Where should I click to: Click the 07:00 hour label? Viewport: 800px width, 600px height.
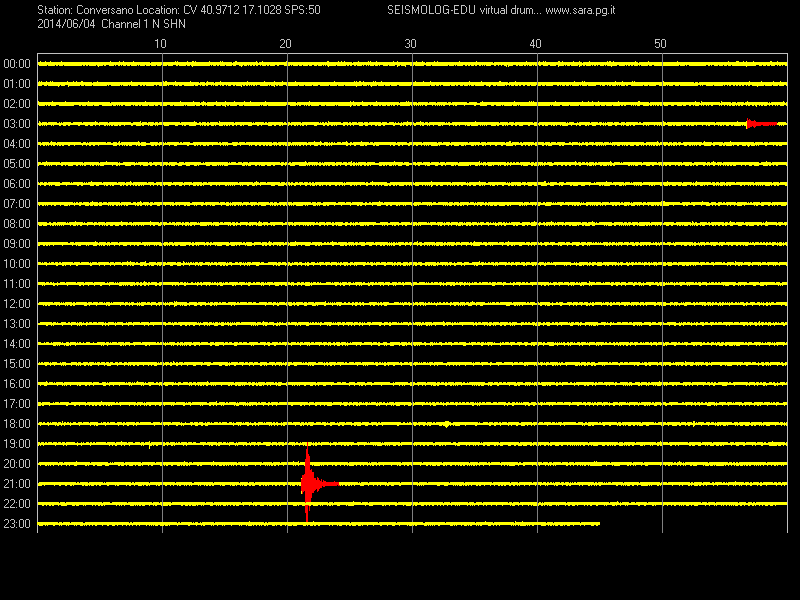(17, 204)
